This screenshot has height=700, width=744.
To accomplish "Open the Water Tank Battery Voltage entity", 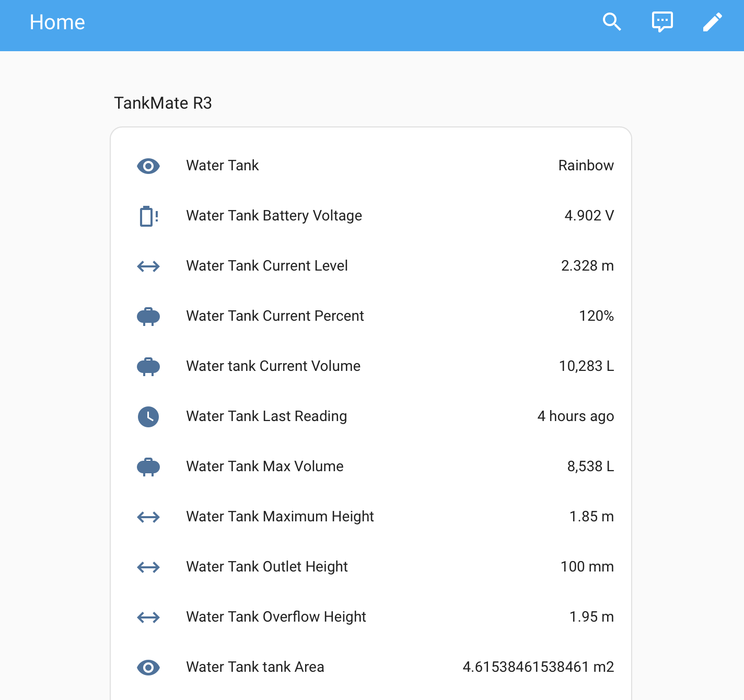I will (x=274, y=216).
